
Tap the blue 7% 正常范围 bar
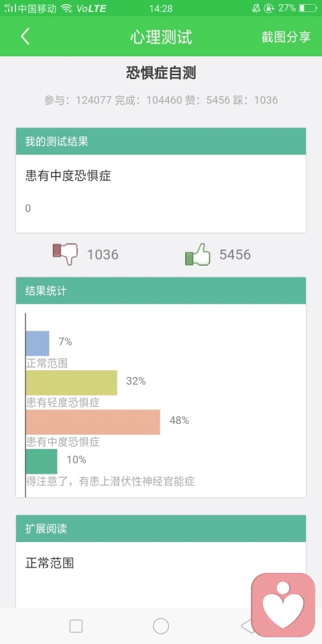[38, 343]
